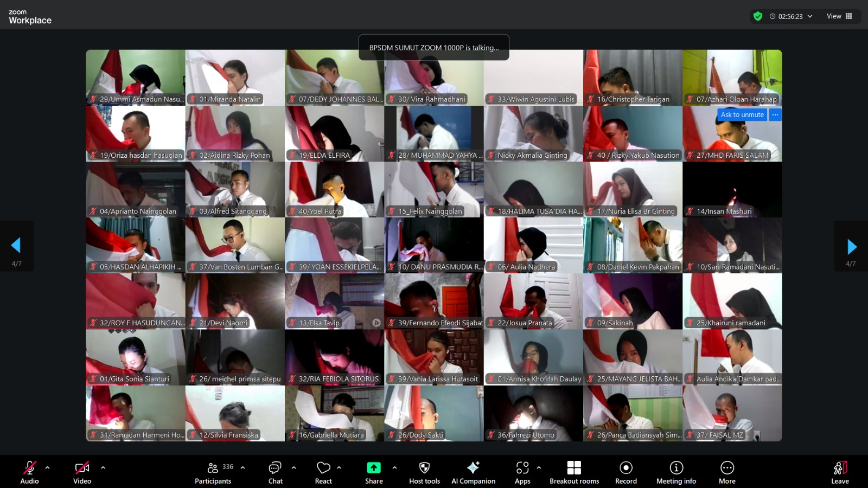The width and height of the screenshot is (868, 488).
Task: Expand the video settings arrow
Action: 103,467
